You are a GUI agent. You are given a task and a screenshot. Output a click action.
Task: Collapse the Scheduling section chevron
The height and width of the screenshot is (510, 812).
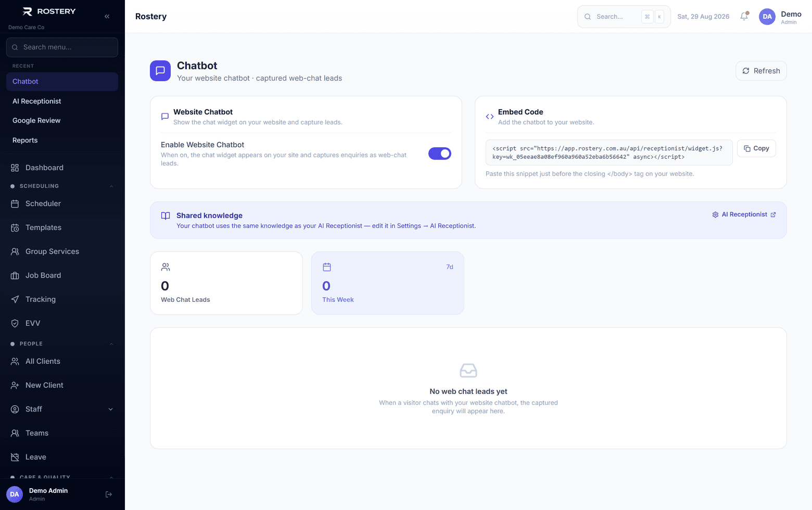tap(111, 186)
